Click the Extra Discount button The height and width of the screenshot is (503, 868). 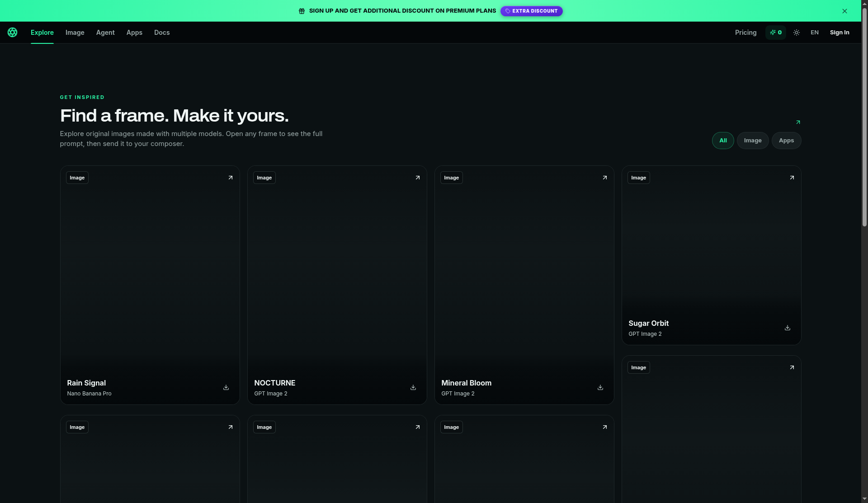click(x=532, y=11)
